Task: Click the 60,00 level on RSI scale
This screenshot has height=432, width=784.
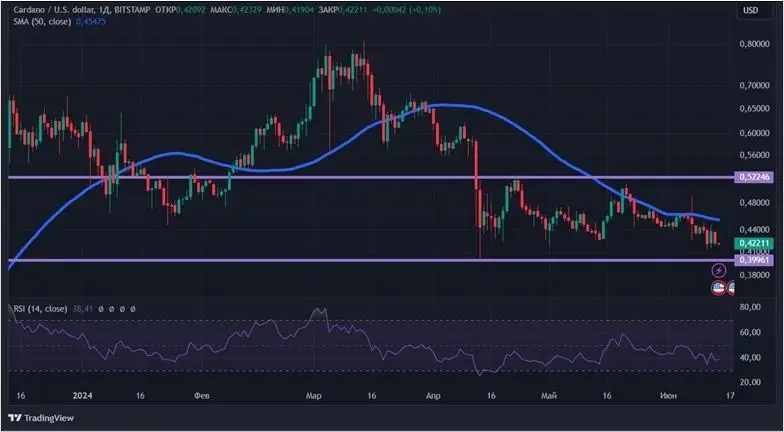Action: [750, 334]
